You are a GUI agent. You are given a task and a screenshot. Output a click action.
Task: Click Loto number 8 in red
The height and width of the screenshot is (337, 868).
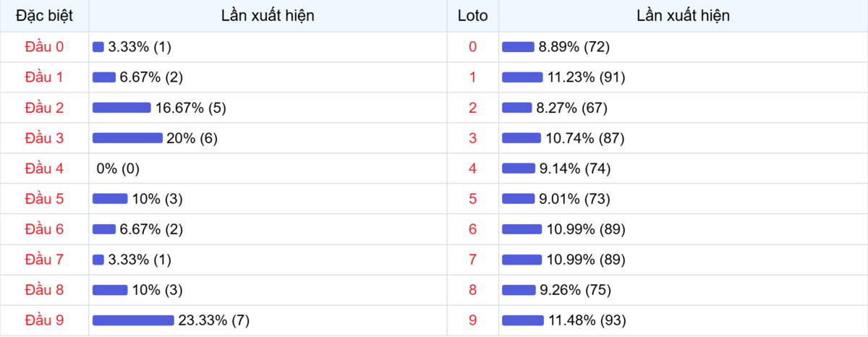[x=473, y=290]
